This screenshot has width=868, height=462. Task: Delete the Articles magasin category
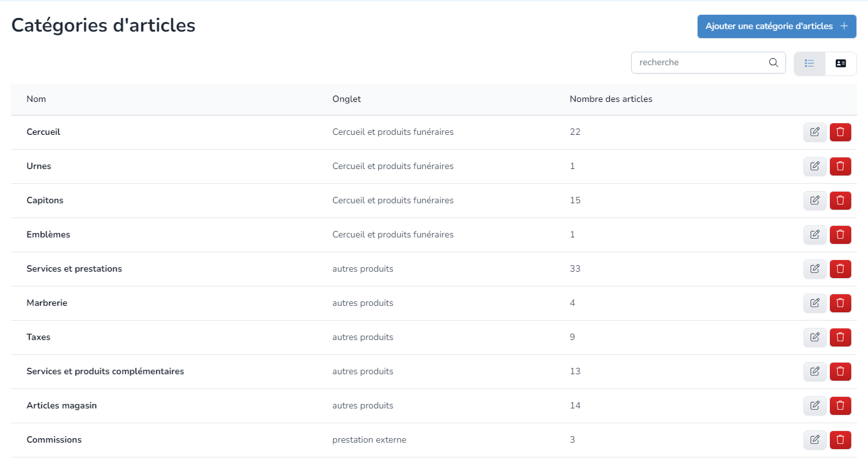point(840,406)
